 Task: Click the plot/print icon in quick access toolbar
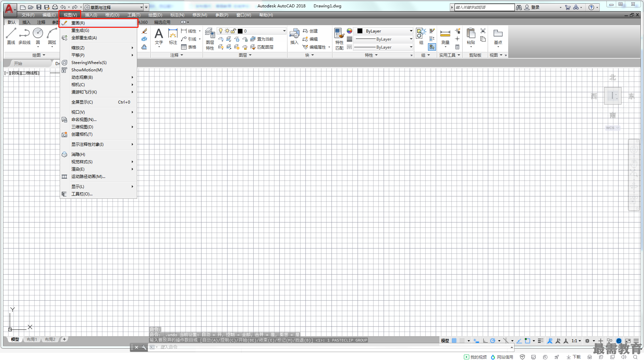pyautogui.click(x=55, y=7)
